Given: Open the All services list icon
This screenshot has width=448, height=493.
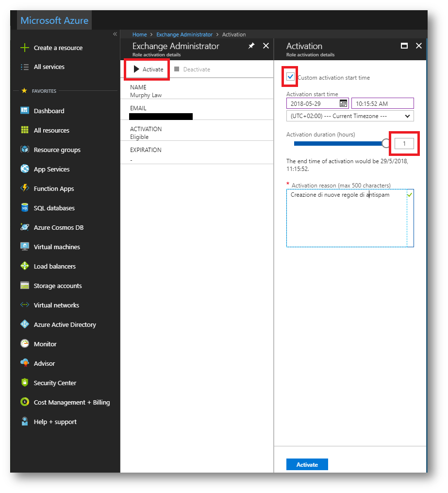Looking at the screenshot, I should click(25, 67).
